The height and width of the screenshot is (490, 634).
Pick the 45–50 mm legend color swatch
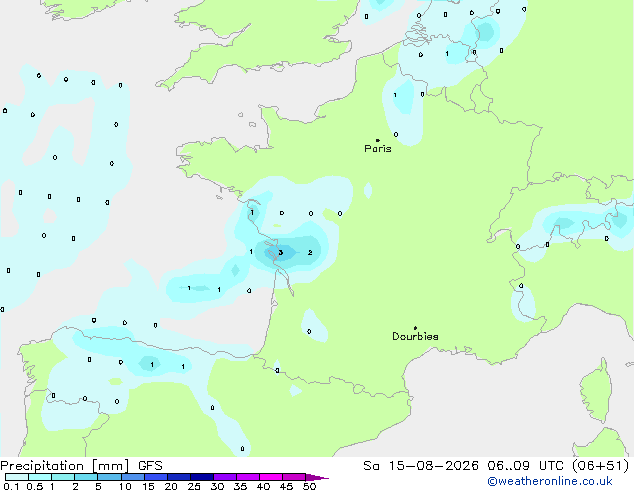(x=294, y=477)
